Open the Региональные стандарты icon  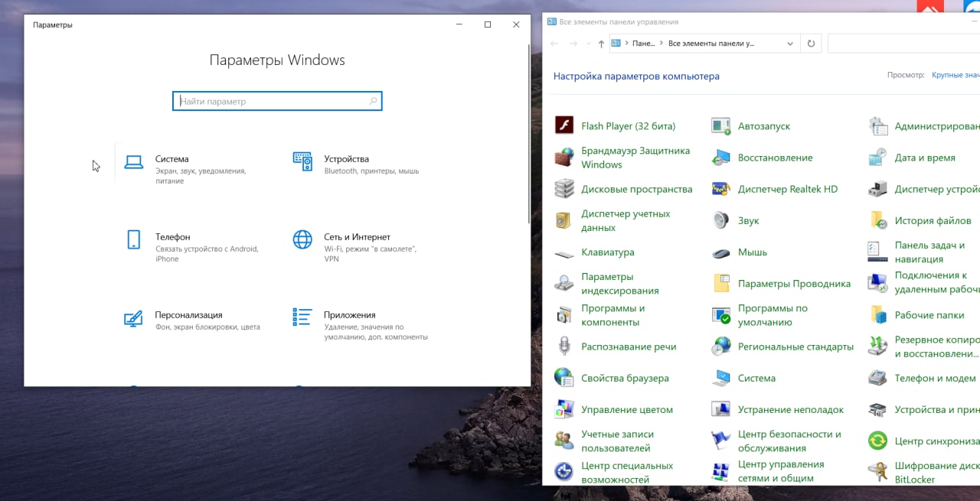[x=721, y=346]
